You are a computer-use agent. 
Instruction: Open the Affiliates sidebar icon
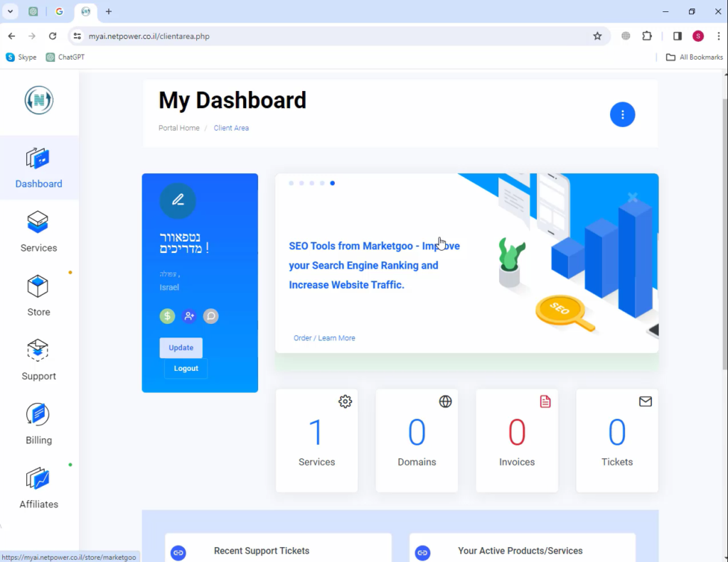click(x=38, y=479)
